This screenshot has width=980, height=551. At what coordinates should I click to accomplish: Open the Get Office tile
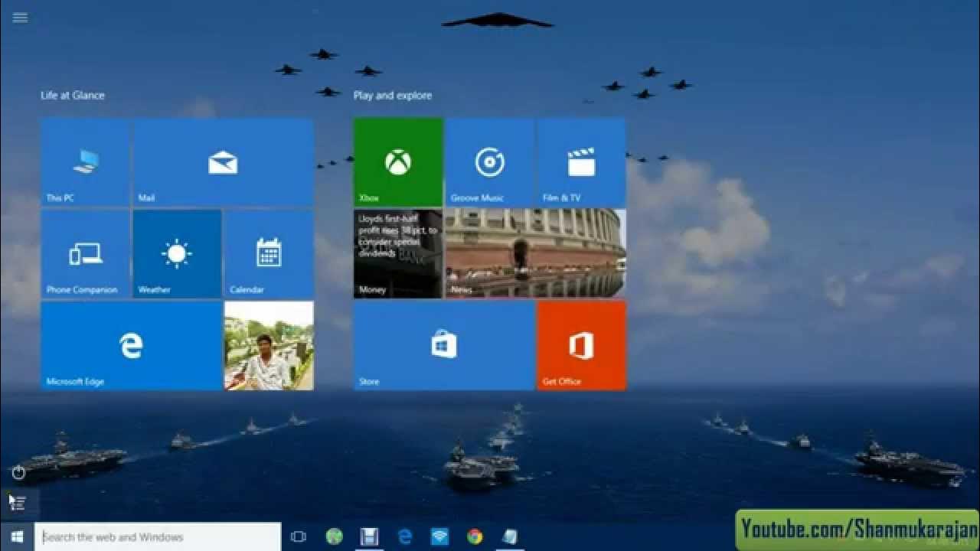click(x=581, y=345)
